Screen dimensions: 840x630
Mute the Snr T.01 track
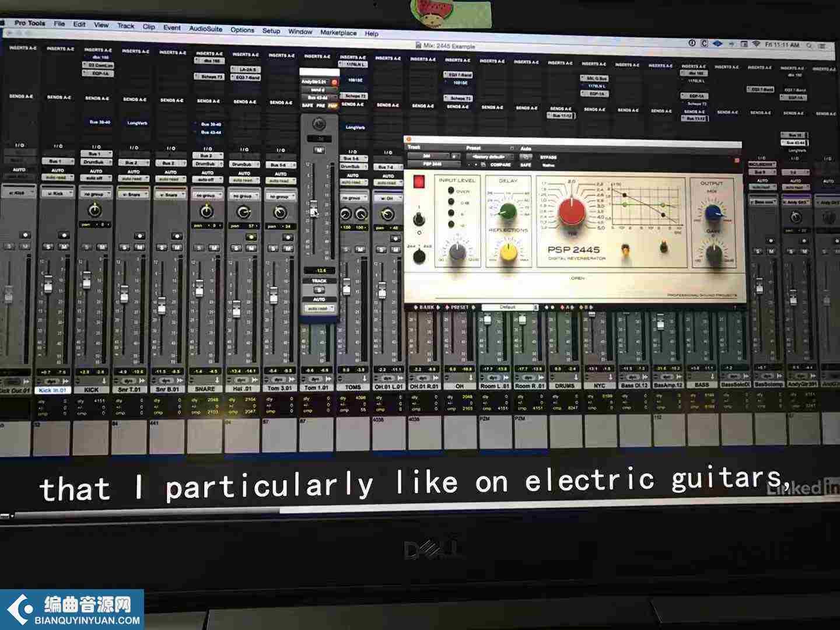click(x=139, y=248)
